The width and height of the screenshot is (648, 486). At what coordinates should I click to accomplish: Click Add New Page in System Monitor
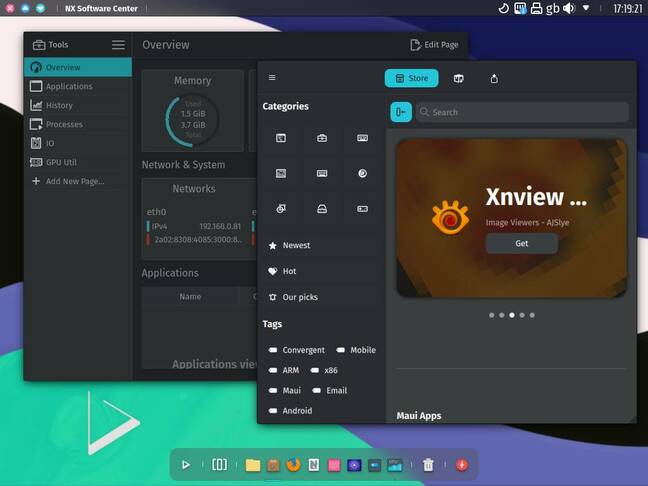(x=78, y=181)
